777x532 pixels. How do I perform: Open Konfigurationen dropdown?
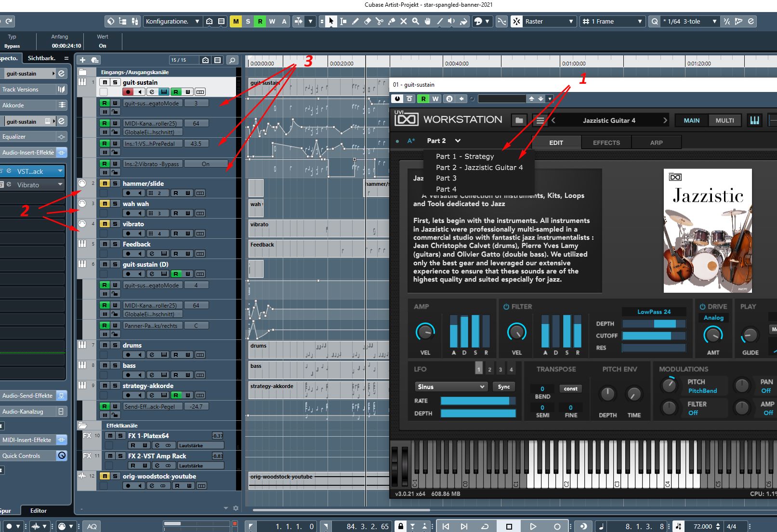tap(172, 21)
